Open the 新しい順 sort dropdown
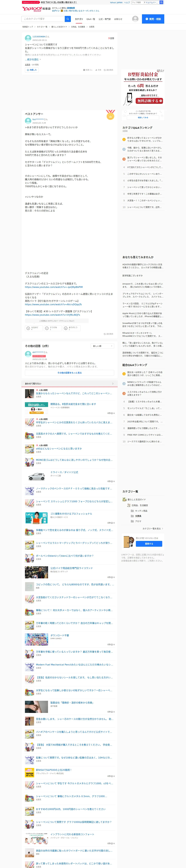Screen dimensions: 186x868 coord(103,346)
